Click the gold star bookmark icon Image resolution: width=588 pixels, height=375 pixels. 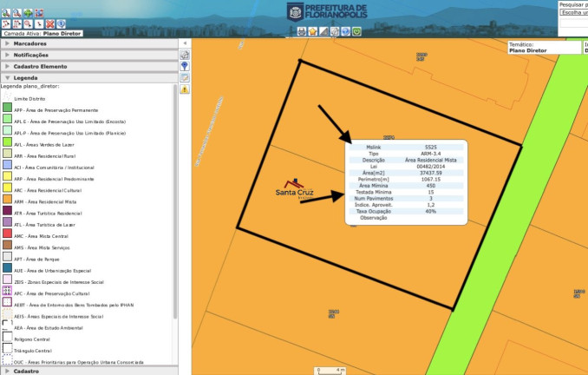[x=313, y=31]
